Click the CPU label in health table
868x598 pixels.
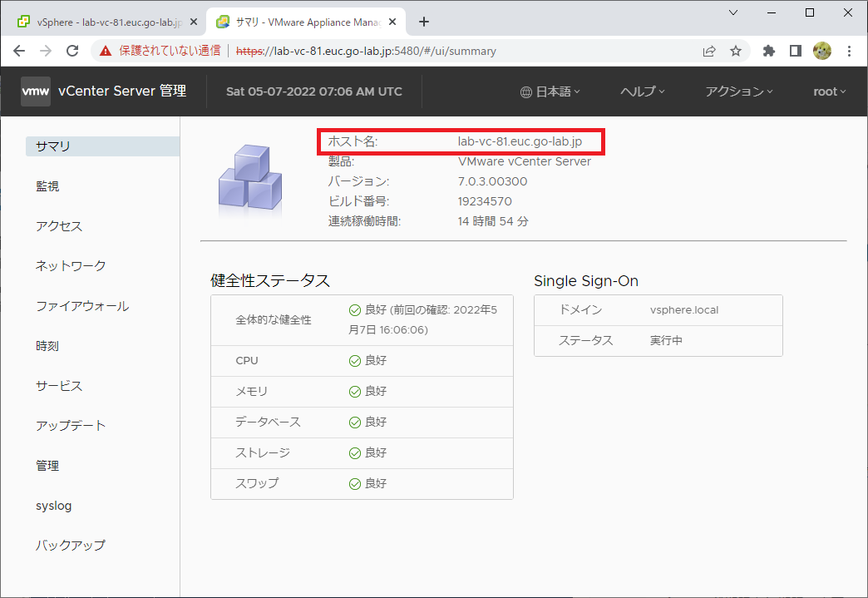(x=247, y=361)
